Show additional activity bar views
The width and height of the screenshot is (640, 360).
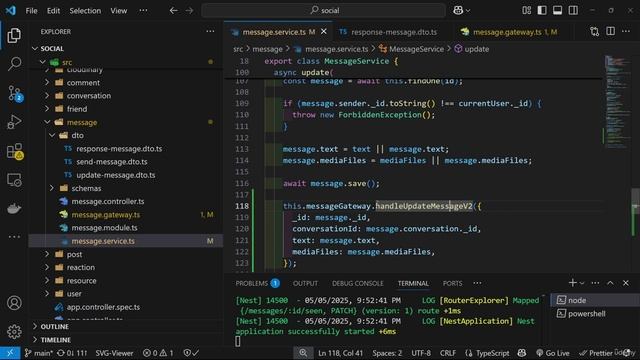14,236
